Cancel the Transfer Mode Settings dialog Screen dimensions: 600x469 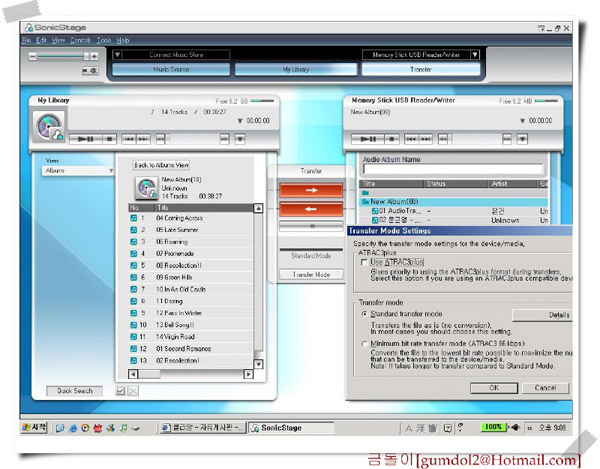[545, 388]
